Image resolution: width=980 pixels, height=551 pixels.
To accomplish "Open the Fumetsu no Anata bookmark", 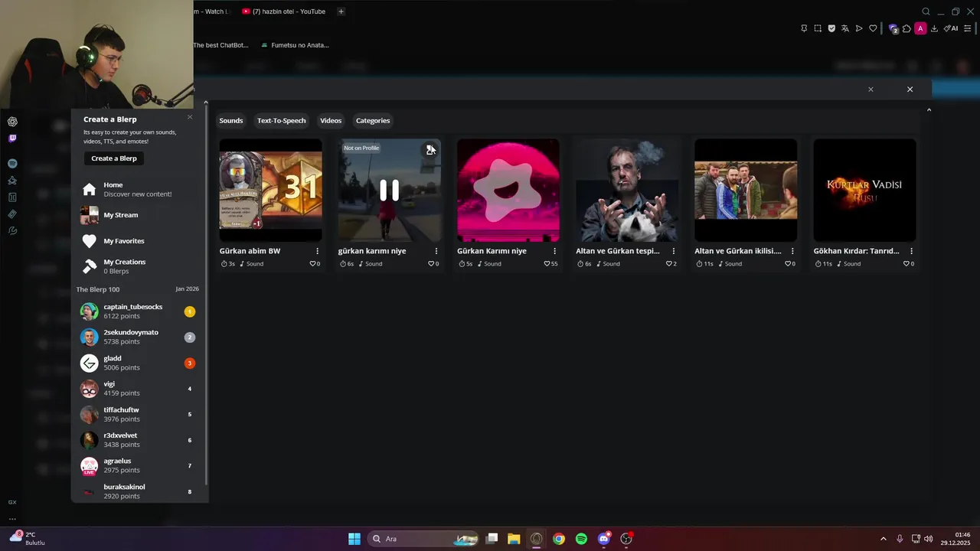I will 294,45.
